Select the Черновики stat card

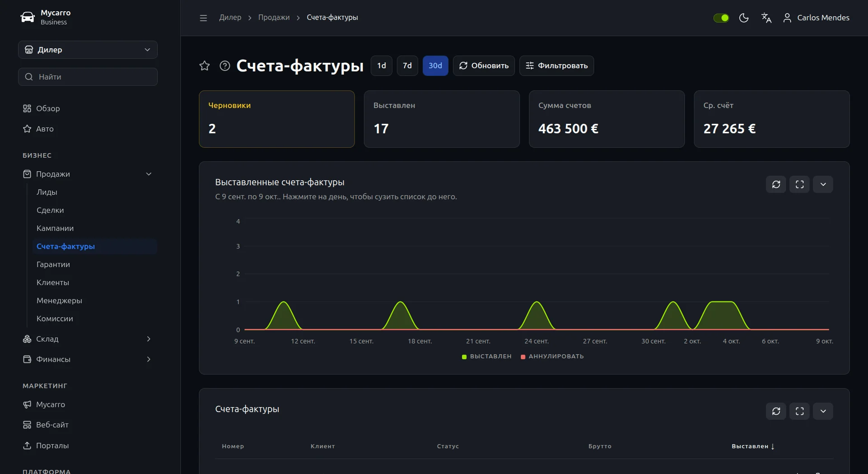277,119
